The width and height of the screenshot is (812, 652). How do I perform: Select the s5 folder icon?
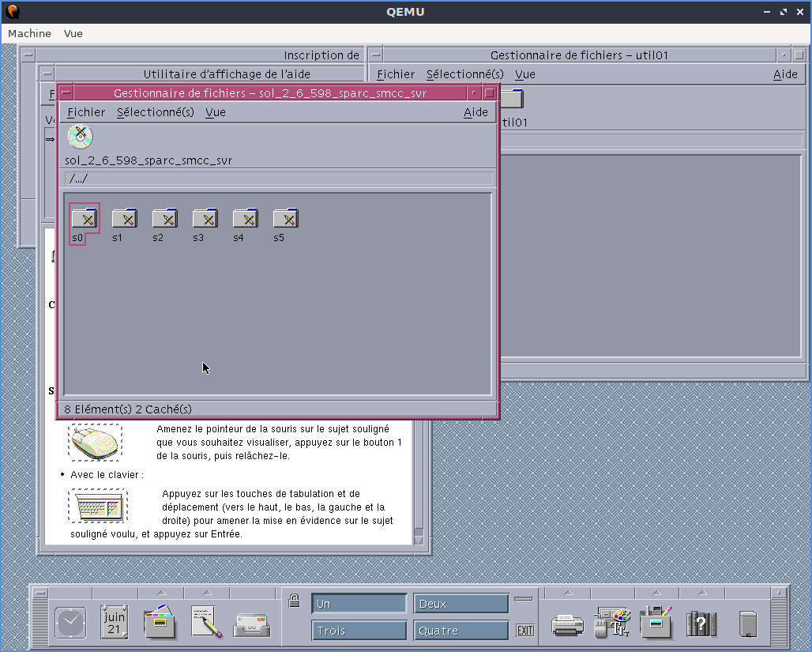(x=286, y=218)
